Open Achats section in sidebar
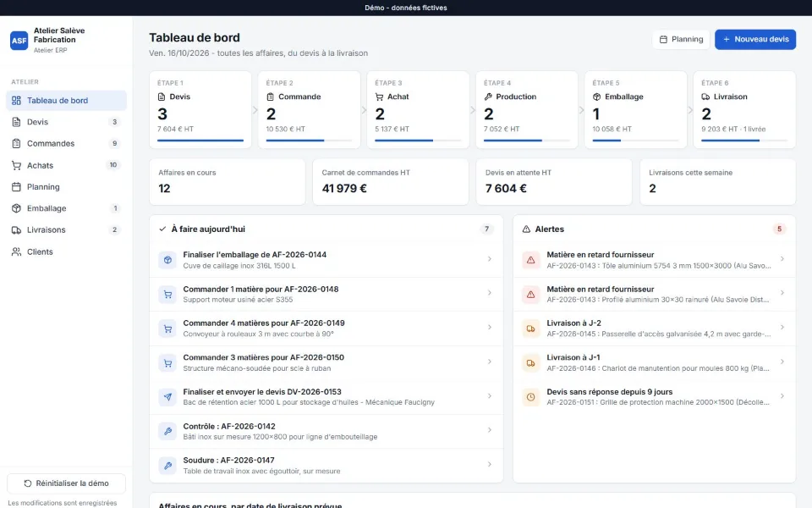Viewport: 812px width, 508px height. [66, 165]
